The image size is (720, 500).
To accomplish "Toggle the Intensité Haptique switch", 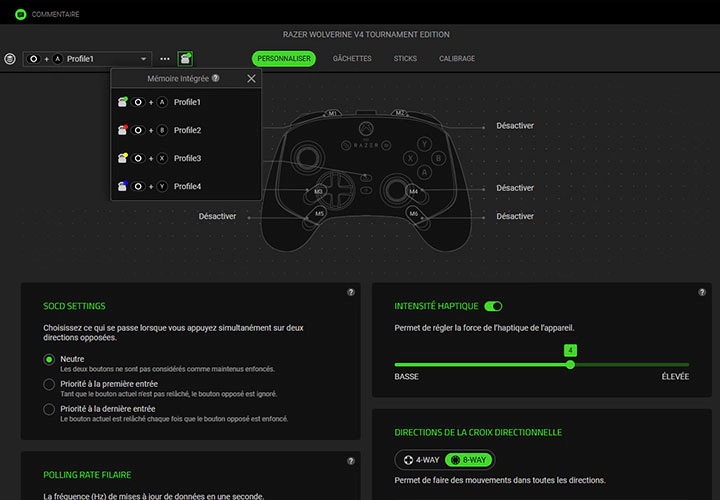I will [x=493, y=306].
